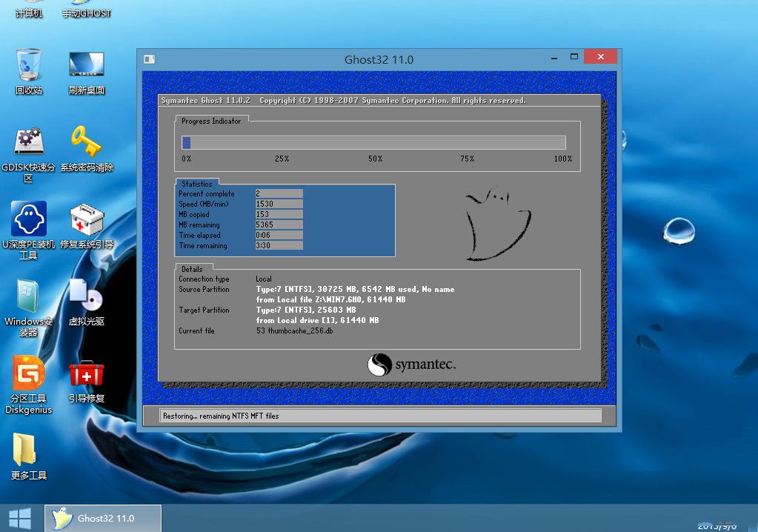Open 引导修复 red toolbox icon
Screen dimensions: 758x532
[87, 374]
